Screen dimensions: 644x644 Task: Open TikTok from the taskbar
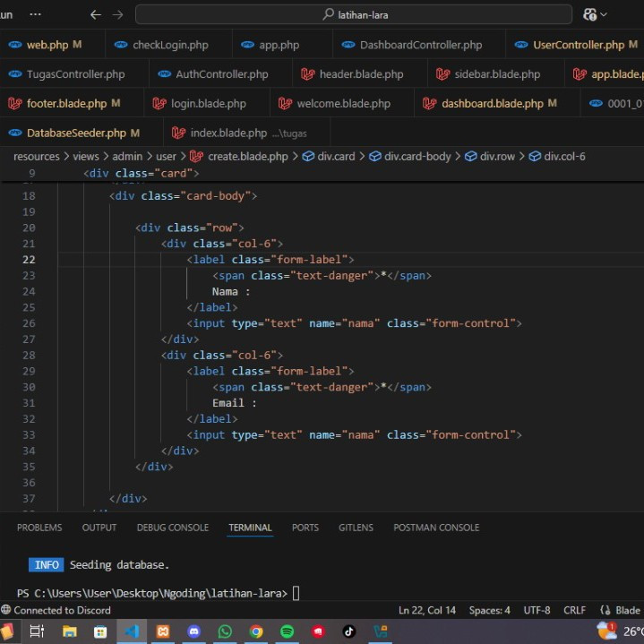tap(348, 631)
